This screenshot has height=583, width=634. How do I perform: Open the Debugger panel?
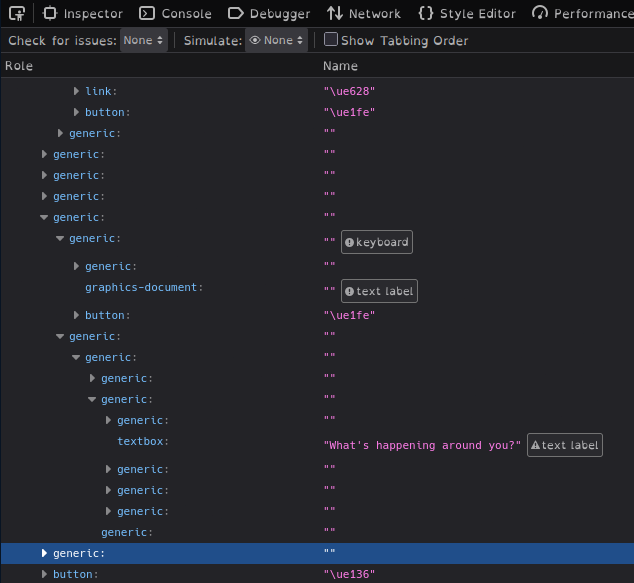[268, 13]
